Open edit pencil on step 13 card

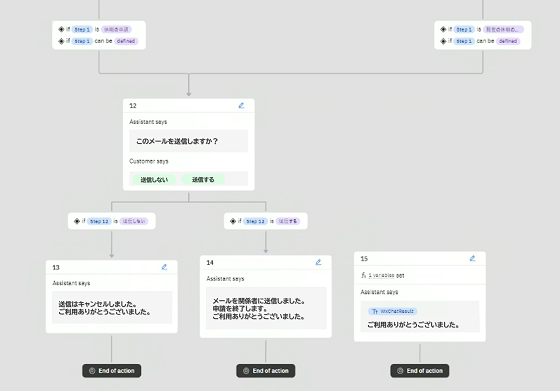(164, 267)
